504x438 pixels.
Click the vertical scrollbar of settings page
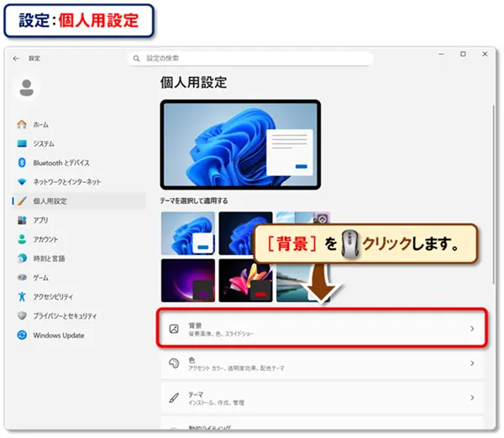coord(494,195)
